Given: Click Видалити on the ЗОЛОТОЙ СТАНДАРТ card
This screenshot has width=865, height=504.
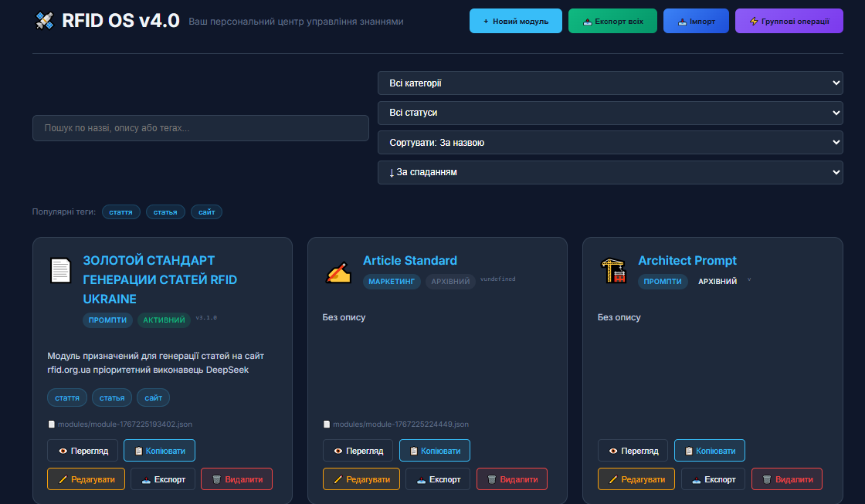Looking at the screenshot, I should (236, 479).
